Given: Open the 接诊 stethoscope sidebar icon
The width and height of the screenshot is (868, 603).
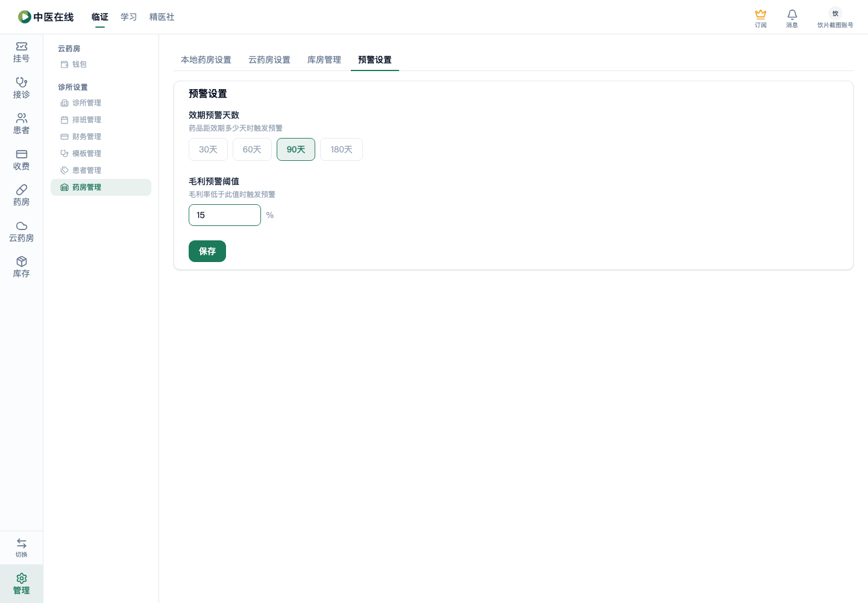Looking at the screenshot, I should [22, 82].
